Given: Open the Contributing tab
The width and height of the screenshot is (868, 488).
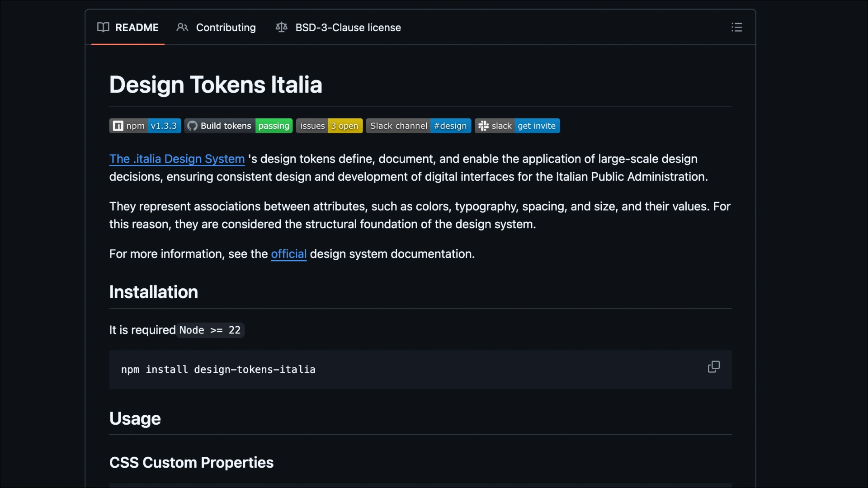Looking at the screenshot, I should coord(216,28).
